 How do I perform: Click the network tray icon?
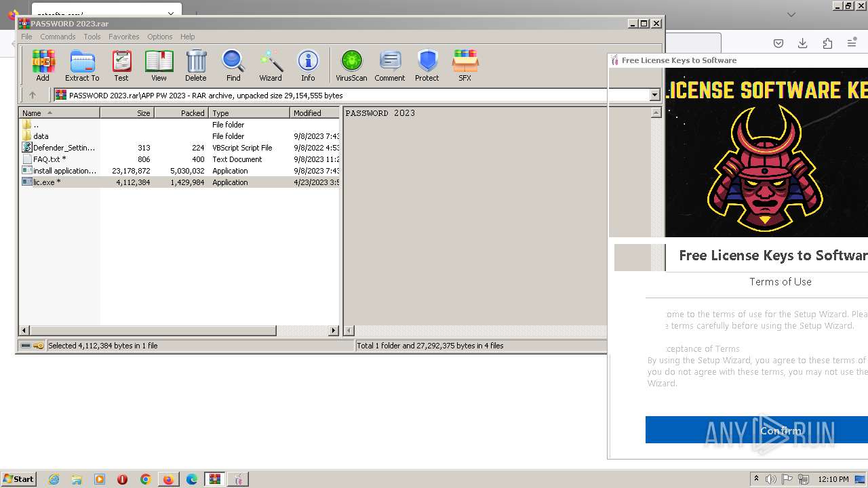point(804,479)
